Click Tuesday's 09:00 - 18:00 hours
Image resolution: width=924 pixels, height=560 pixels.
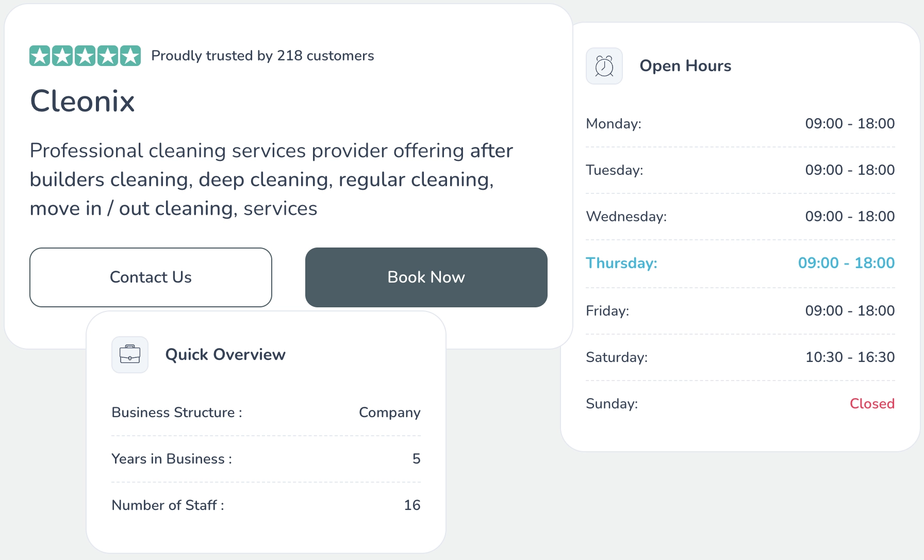850,170
